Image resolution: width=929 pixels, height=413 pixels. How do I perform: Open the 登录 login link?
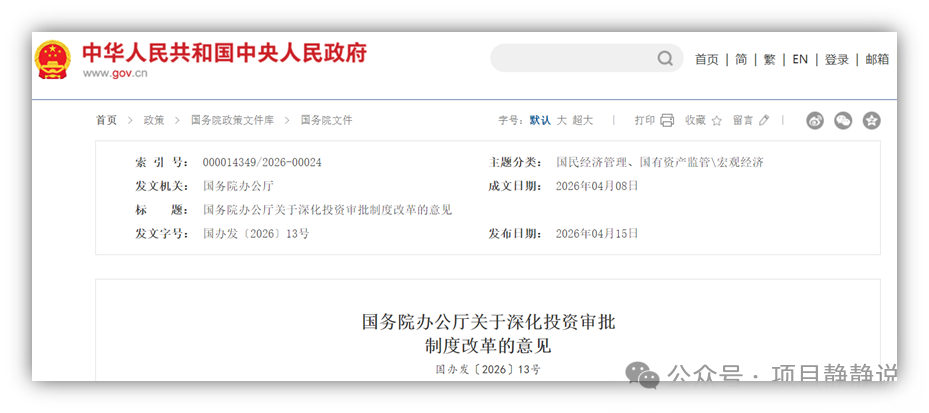tap(837, 59)
